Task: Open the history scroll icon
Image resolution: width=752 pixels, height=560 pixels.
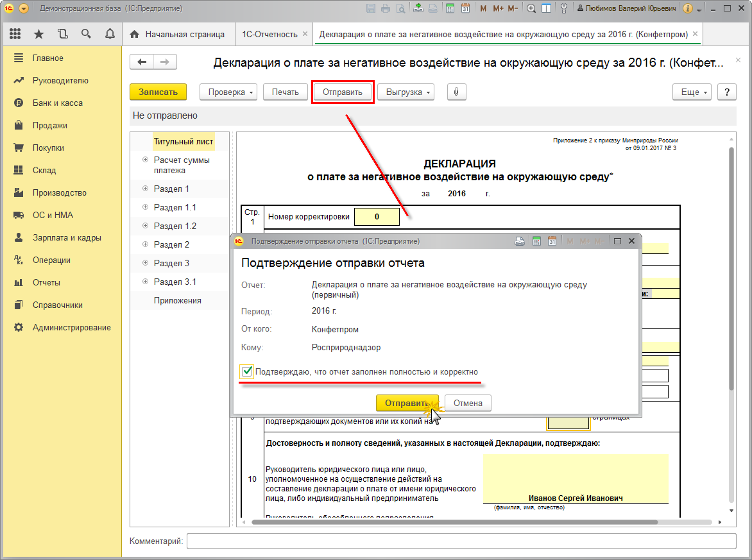Action: [x=62, y=34]
